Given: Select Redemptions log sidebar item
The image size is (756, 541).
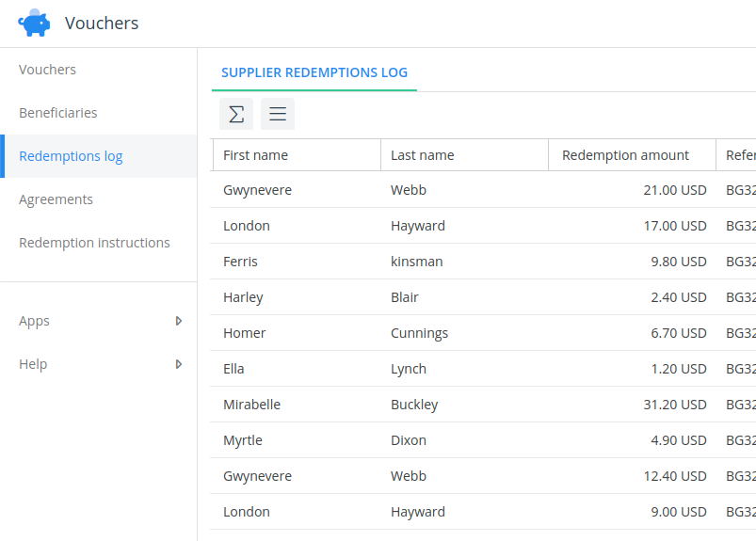Looking at the screenshot, I should coord(71,156).
